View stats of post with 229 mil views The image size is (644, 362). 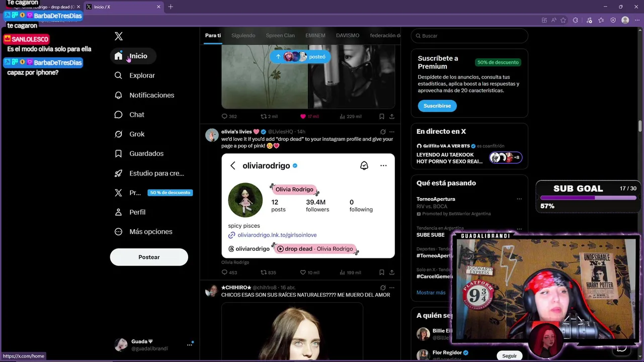[x=351, y=116]
